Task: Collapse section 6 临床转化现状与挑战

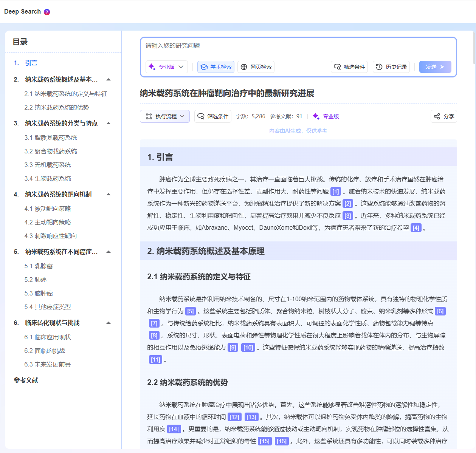Action: coord(109,323)
